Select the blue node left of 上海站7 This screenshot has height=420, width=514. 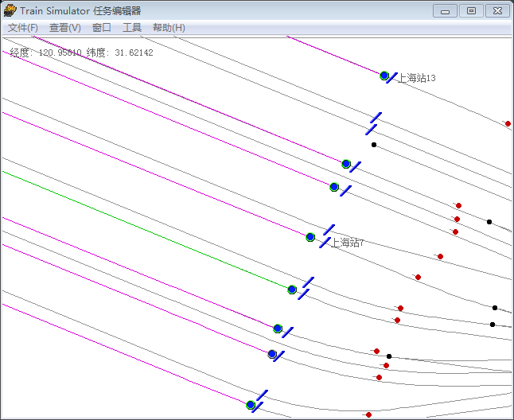tap(310, 237)
